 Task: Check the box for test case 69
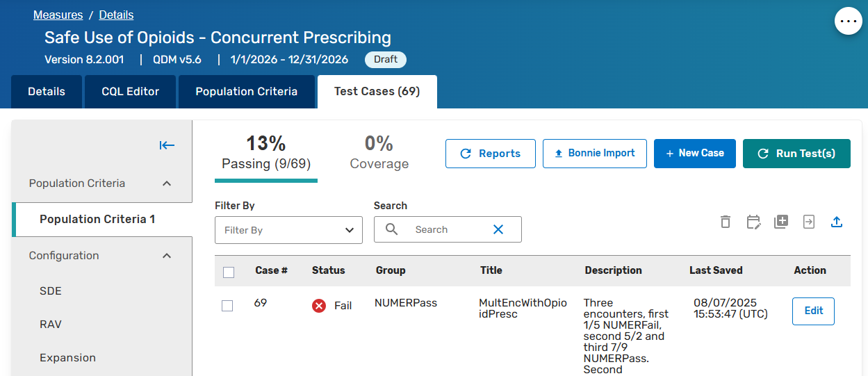coord(227,306)
